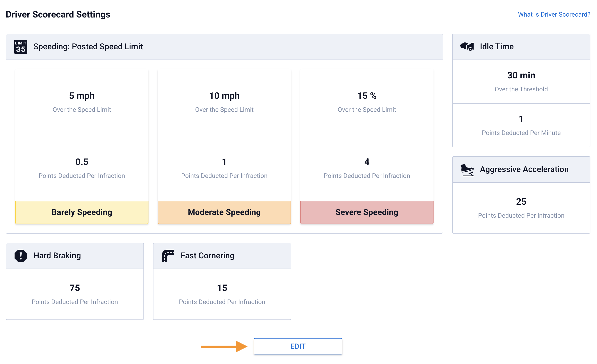Select the yellow Barely Speeding banner
Viewport: 597px width, 364px height.
pos(82,212)
